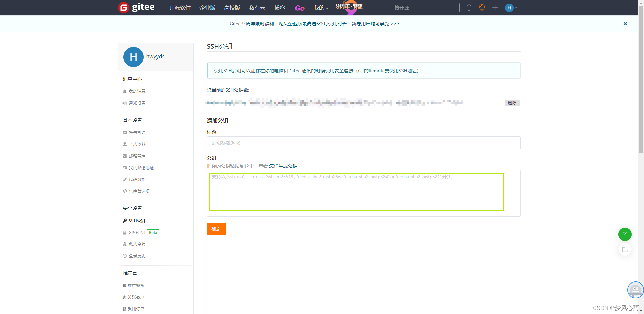This screenshot has height=314, width=644.
Task: Expand the 我的 dropdown menu
Action: (x=321, y=8)
